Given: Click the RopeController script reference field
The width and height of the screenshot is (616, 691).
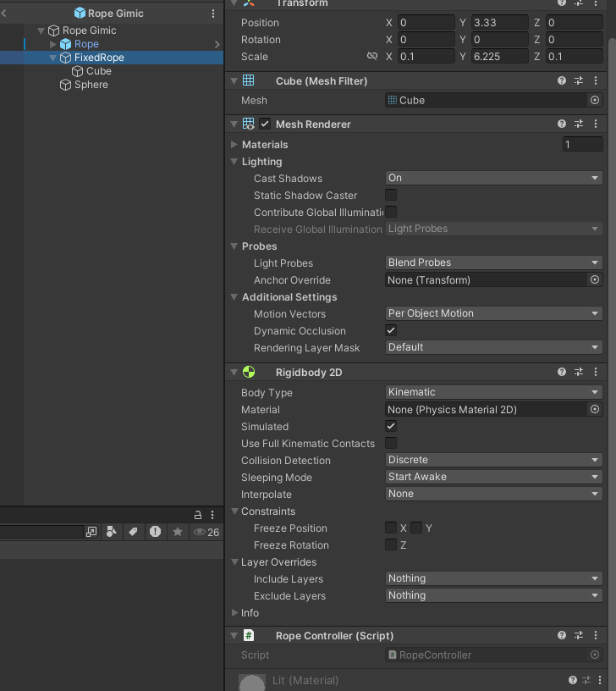Looking at the screenshot, I should (493, 655).
